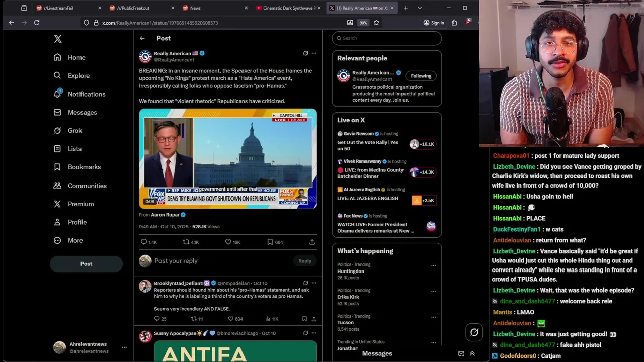Image resolution: width=644 pixels, height=362 pixels.
Task: Expand the Messages drawer
Action: pos(472,354)
